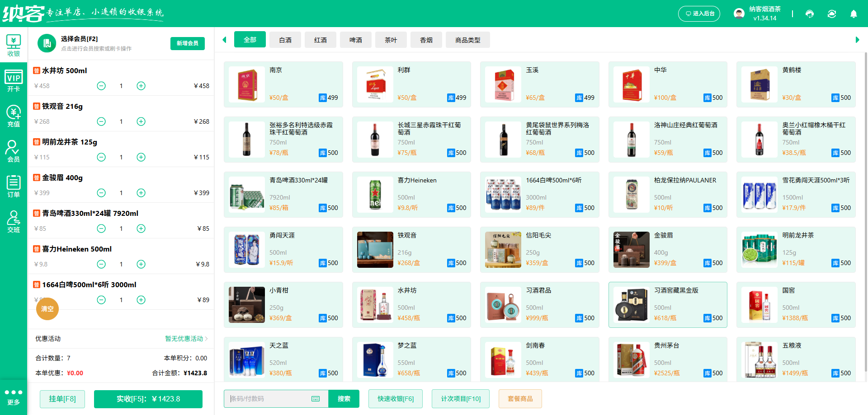868x415 pixels.
Task: Open the notification bell icon
Action: pyautogui.click(x=854, y=14)
